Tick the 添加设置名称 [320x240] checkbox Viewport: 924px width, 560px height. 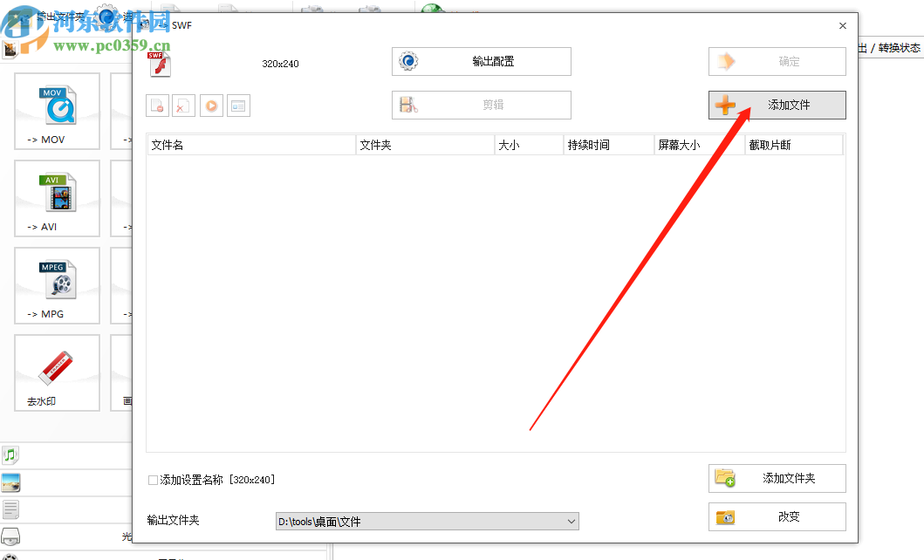tap(153, 480)
